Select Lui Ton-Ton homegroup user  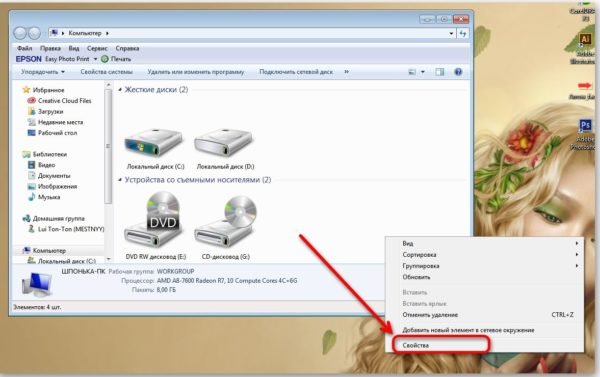click(x=71, y=229)
